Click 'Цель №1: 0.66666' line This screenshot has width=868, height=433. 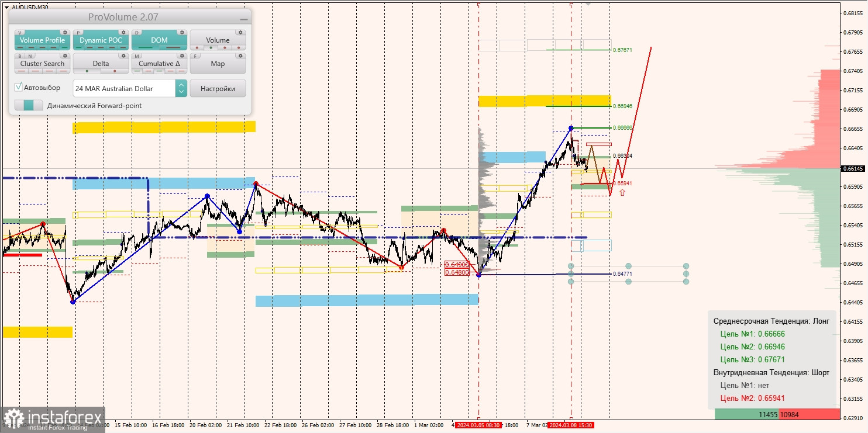[x=752, y=334]
